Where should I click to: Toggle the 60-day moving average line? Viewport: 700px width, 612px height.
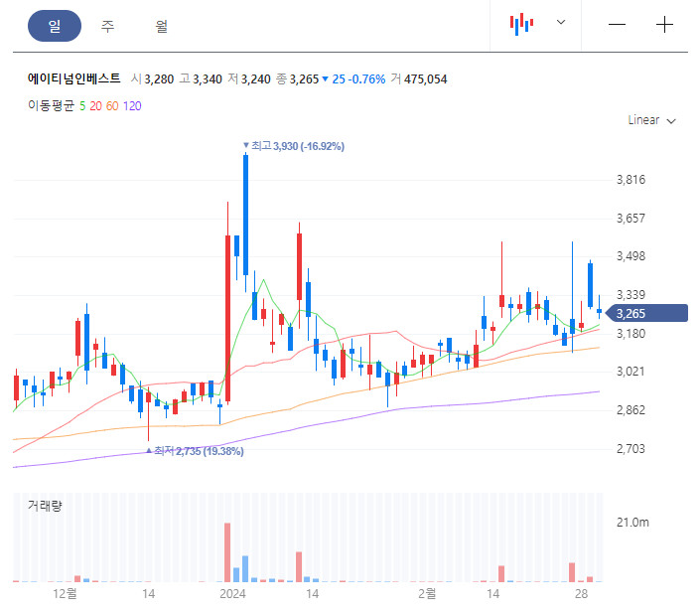(112, 106)
